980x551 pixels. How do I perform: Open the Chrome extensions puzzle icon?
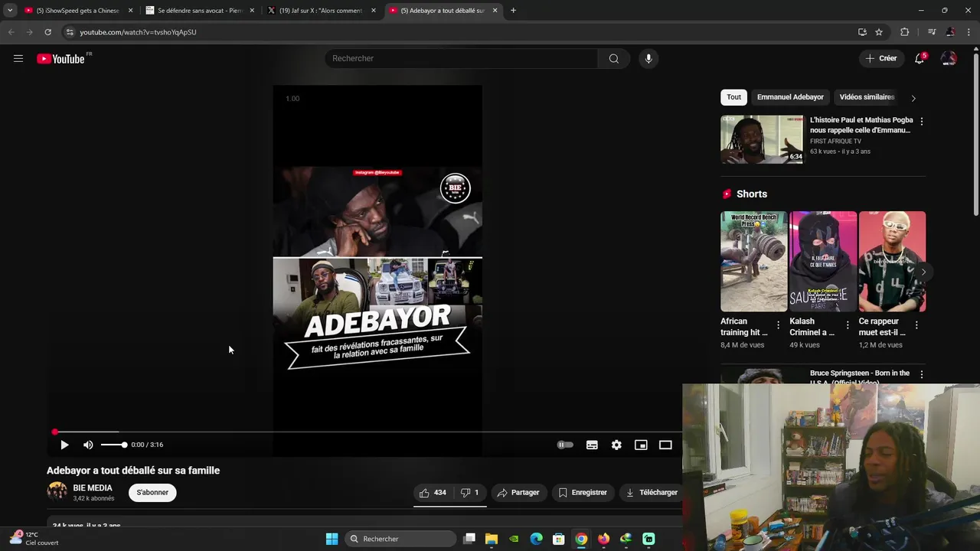(905, 32)
